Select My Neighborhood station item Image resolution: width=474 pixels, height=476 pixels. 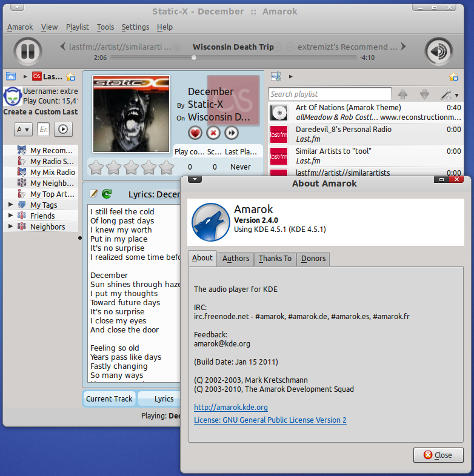(x=41, y=183)
